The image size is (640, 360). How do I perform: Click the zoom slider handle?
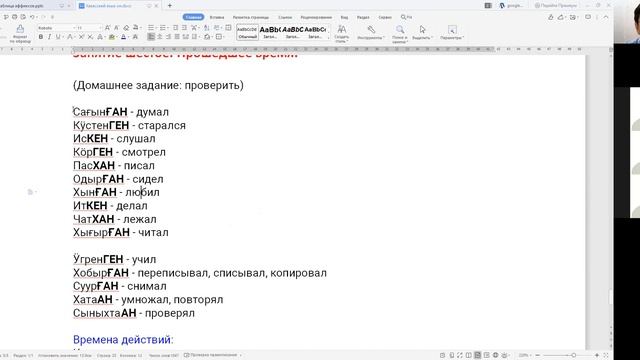[x=573, y=355]
